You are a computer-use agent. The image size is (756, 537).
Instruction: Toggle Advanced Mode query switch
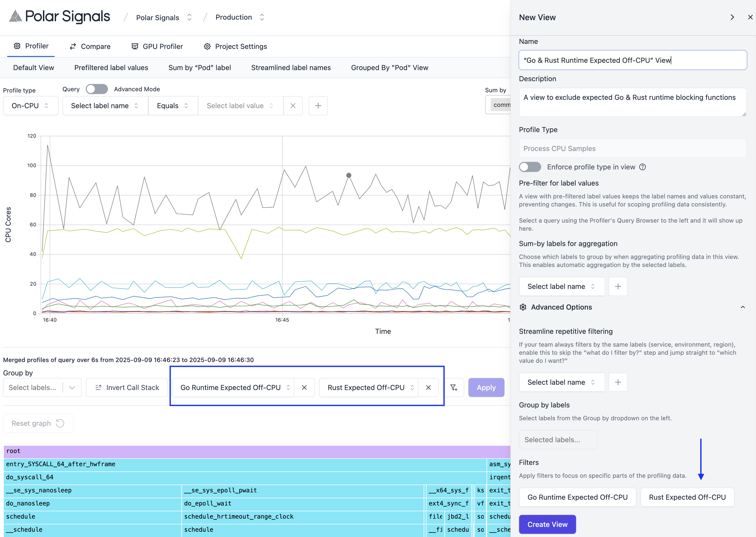[97, 89]
